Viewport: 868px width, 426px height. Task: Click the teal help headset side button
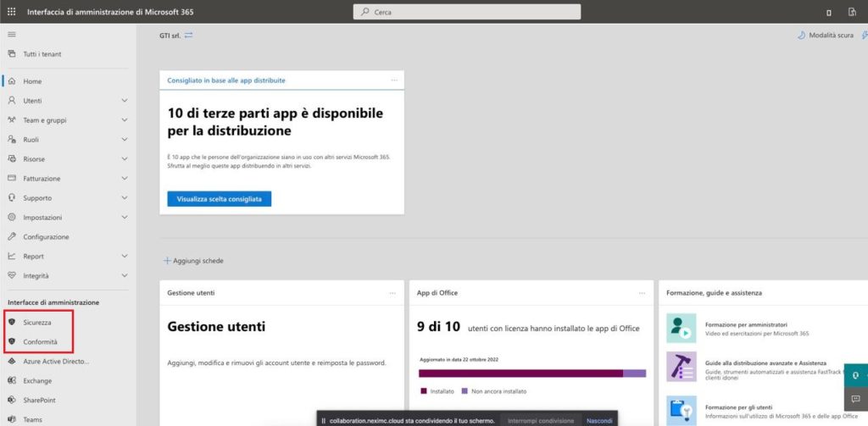pyautogui.click(x=855, y=376)
